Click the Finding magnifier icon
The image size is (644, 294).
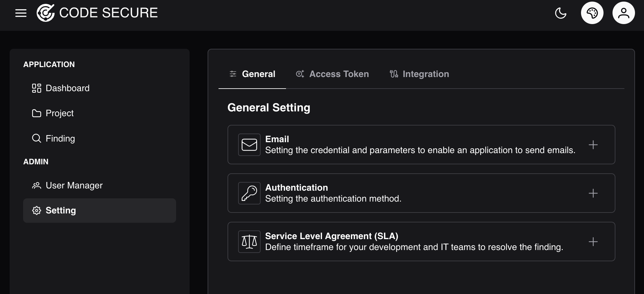click(x=37, y=138)
